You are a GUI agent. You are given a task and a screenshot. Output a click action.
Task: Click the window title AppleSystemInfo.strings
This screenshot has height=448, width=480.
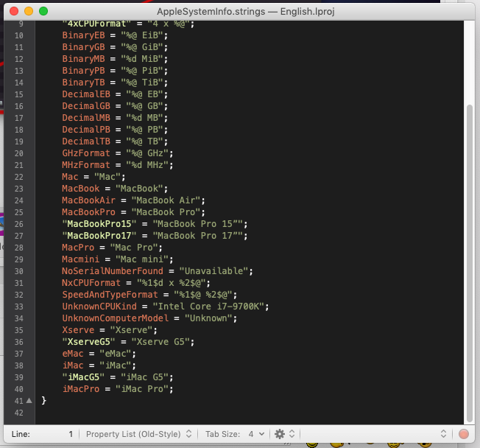click(240, 12)
